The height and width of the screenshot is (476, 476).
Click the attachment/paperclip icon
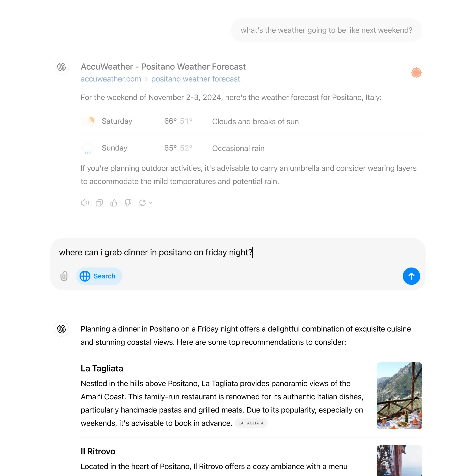(65, 276)
